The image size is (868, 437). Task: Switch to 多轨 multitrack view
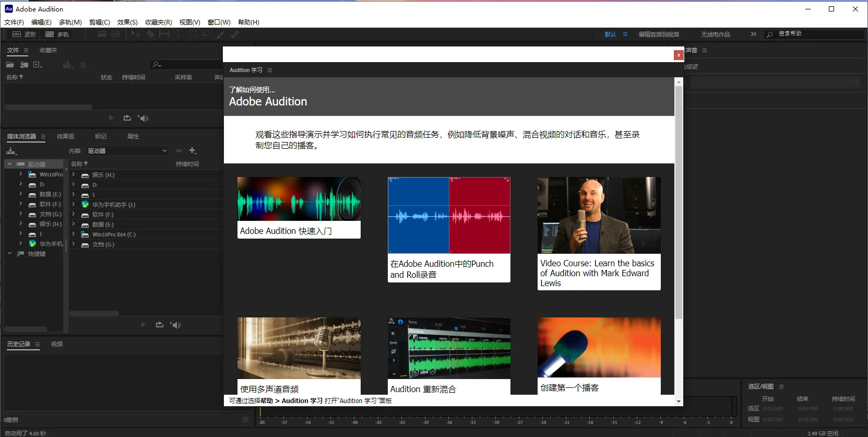pyautogui.click(x=57, y=34)
